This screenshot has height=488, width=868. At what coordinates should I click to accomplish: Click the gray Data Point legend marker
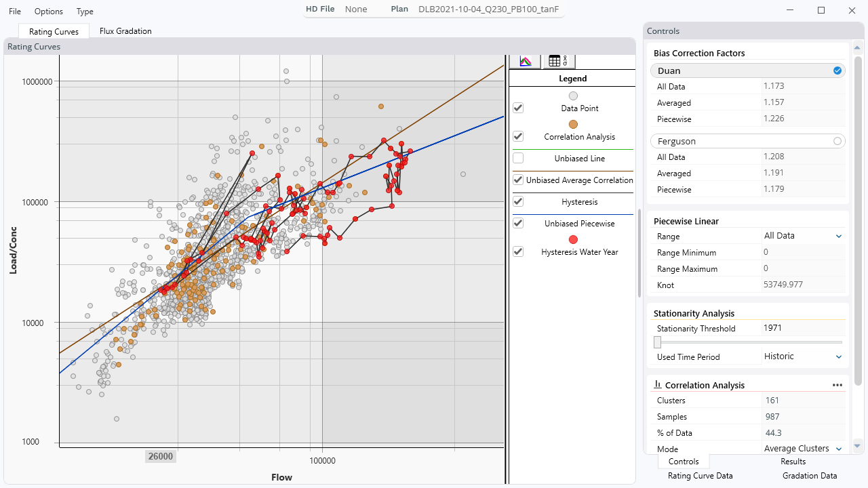pos(573,96)
